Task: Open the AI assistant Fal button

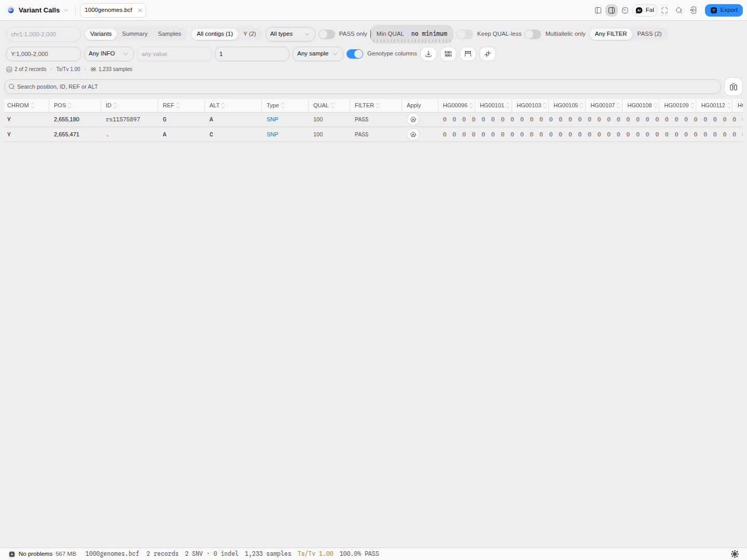Action: (x=645, y=10)
